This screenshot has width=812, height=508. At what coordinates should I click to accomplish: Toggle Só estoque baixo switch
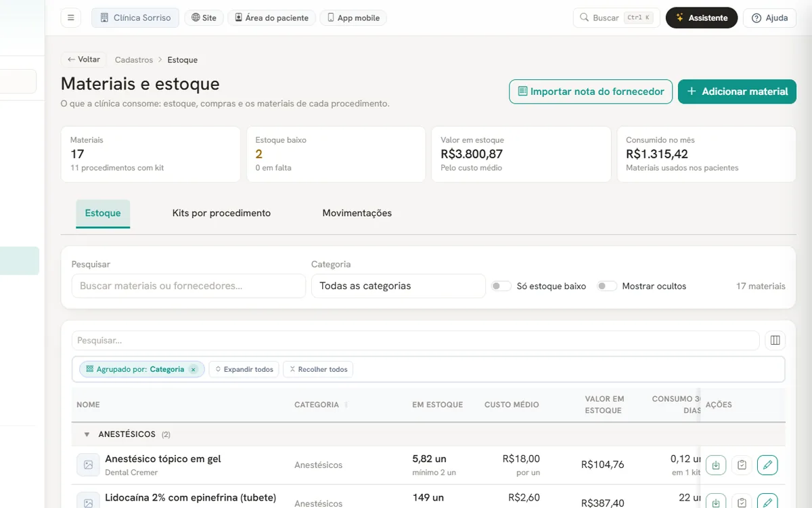pyautogui.click(x=501, y=287)
